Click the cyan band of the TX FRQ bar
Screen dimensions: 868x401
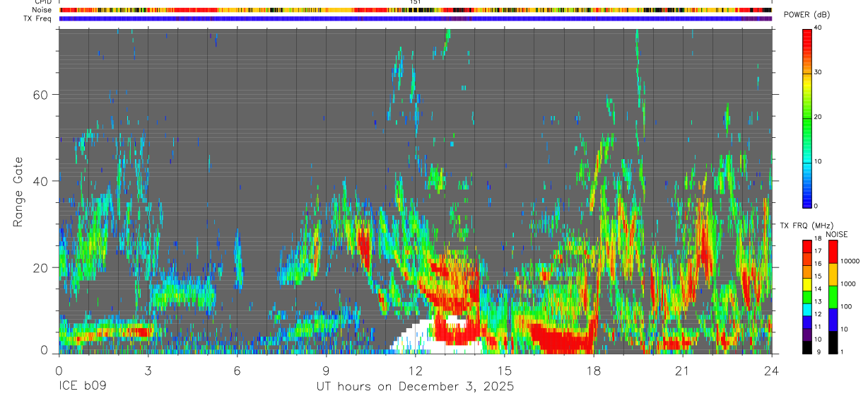coord(807,308)
